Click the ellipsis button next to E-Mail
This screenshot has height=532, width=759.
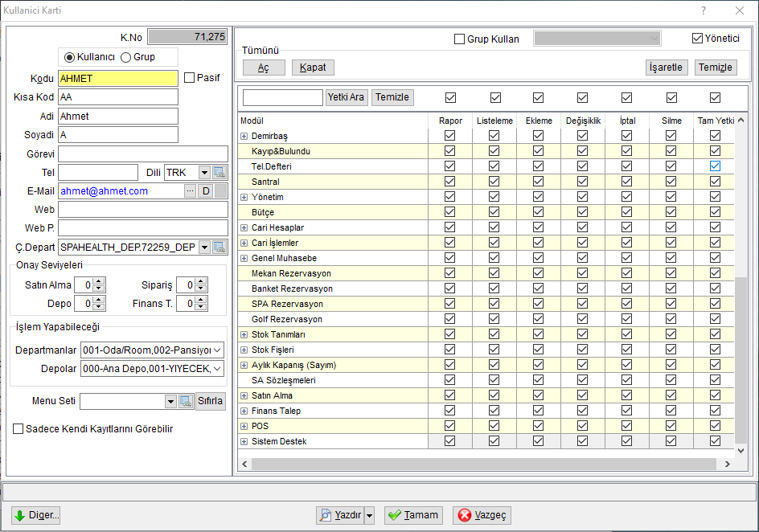pos(191,191)
